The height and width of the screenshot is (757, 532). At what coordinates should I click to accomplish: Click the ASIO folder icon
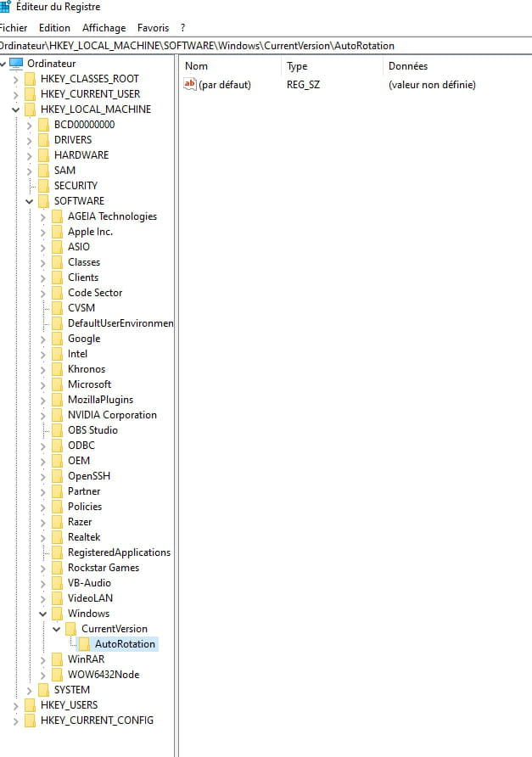tap(58, 247)
